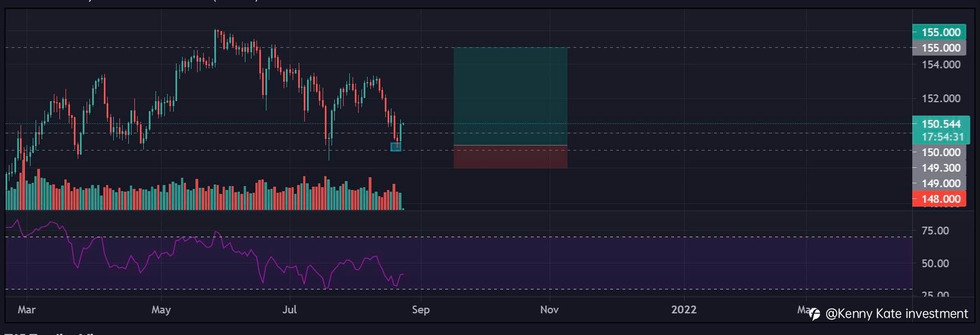Select the 152.000 price axis label

[x=941, y=98]
